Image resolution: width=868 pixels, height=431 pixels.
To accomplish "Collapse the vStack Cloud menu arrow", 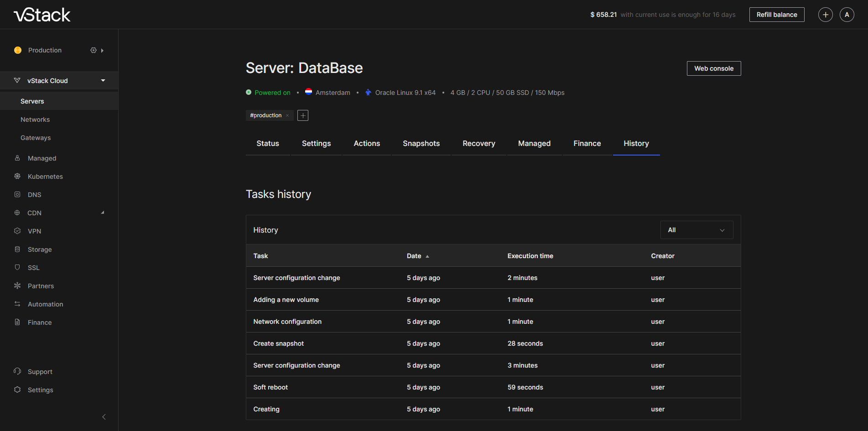I will pos(103,81).
